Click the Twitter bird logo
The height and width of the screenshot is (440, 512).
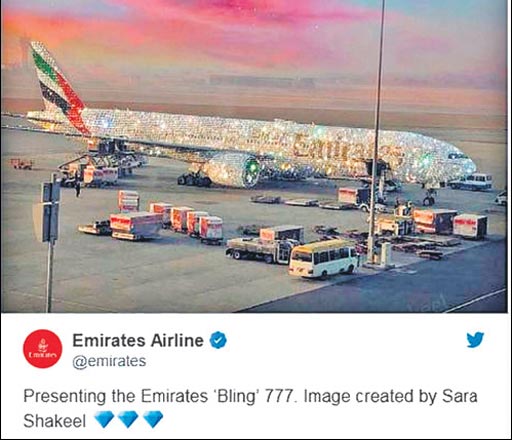(475, 340)
